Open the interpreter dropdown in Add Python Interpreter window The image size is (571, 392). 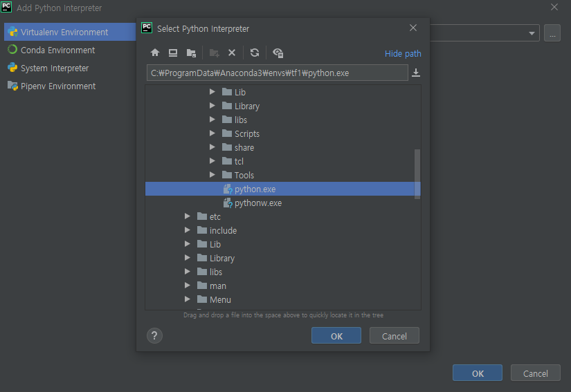[532, 33]
